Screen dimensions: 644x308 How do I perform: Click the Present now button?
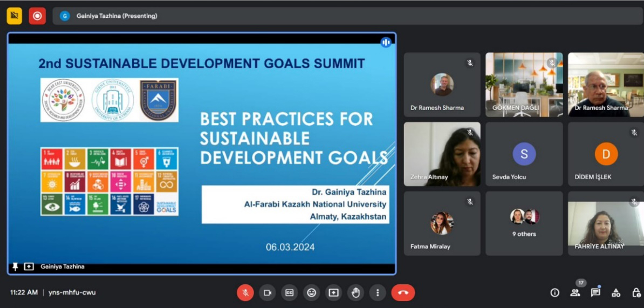click(333, 292)
